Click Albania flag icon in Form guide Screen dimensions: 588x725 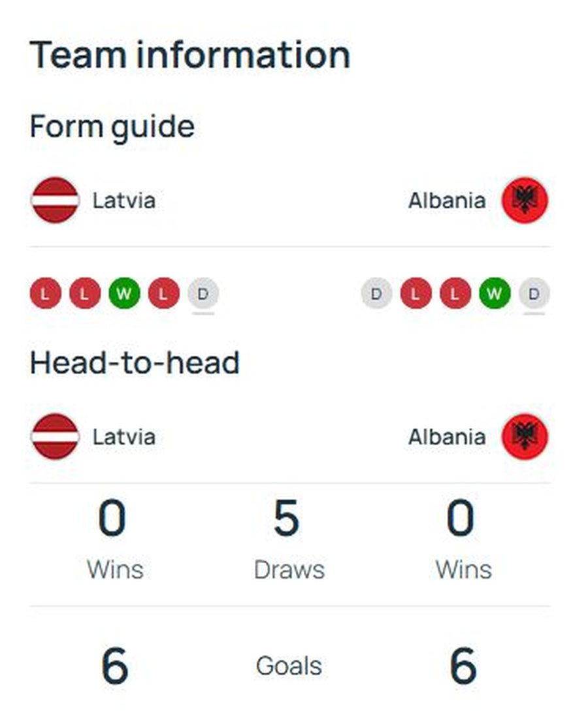525,201
